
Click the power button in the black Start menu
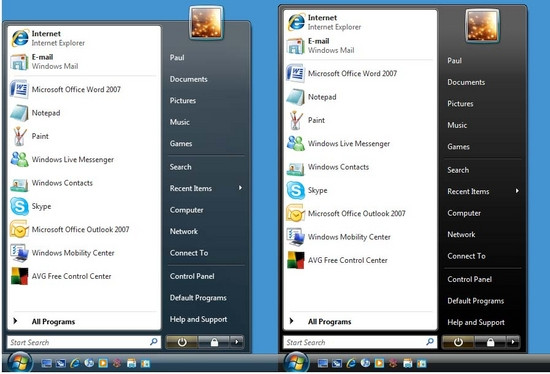coord(458,342)
